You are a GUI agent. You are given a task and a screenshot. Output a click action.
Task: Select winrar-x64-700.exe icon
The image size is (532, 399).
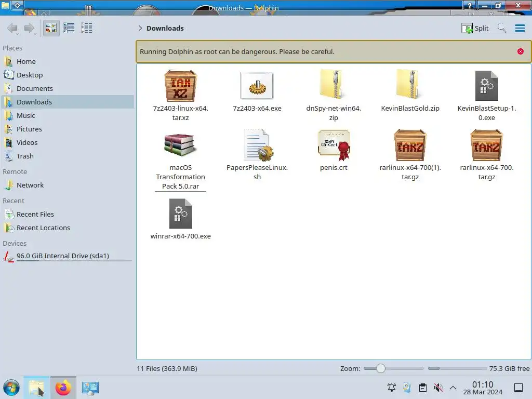[180, 214]
